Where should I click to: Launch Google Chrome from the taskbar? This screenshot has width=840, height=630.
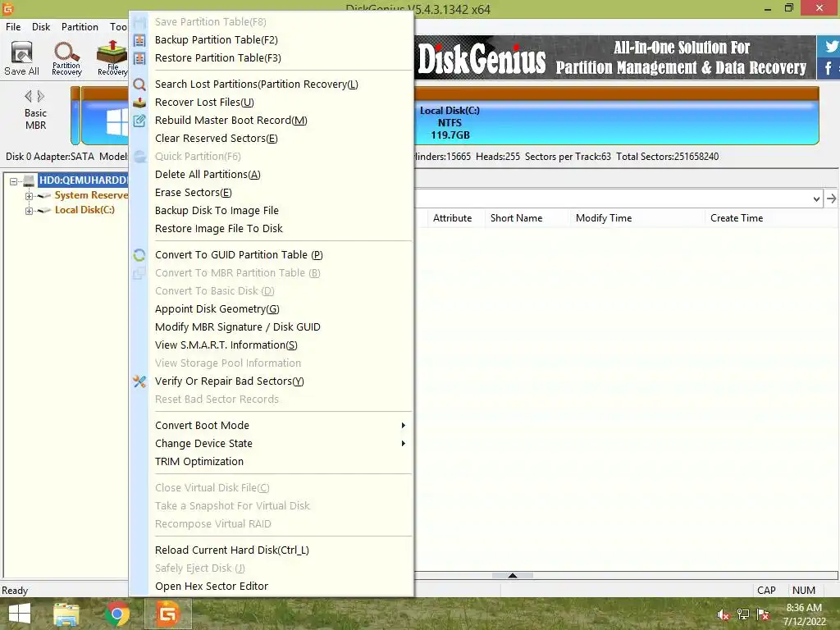point(116,614)
